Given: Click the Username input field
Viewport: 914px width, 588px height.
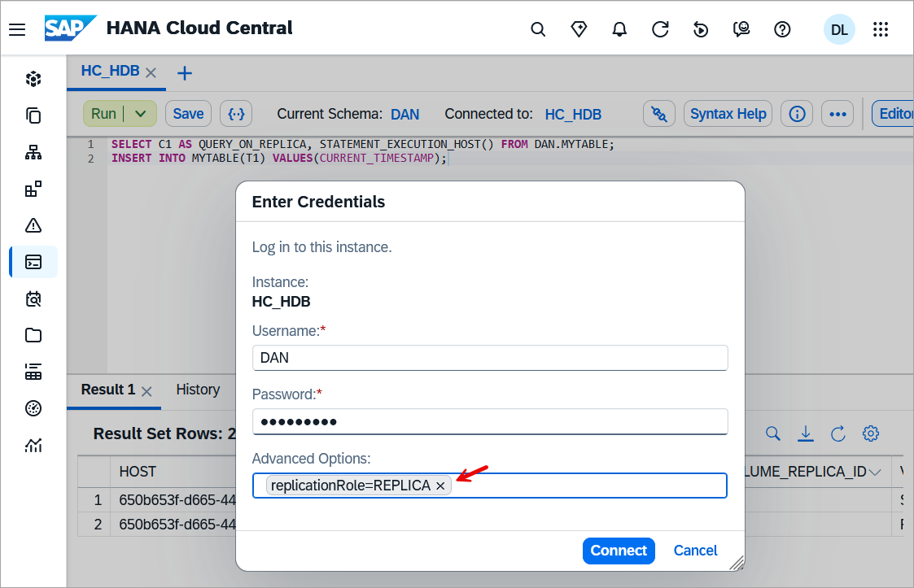Looking at the screenshot, I should click(490, 358).
